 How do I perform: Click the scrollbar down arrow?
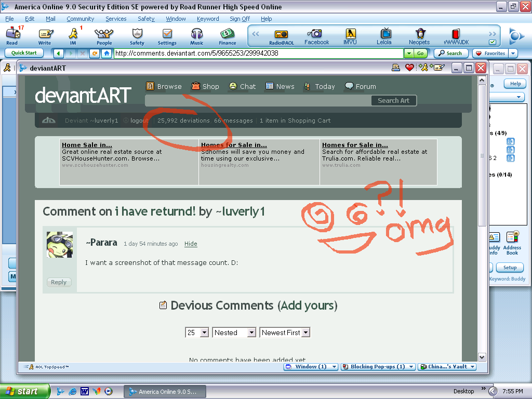coord(482,357)
